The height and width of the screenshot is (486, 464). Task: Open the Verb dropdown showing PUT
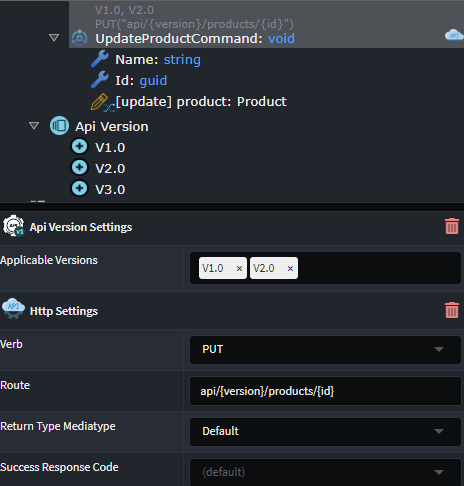tap(325, 350)
